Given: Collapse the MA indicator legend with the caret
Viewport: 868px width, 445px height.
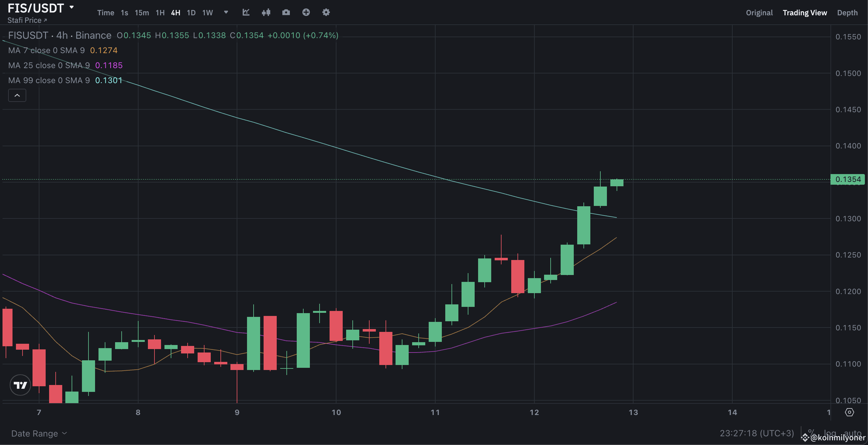Looking at the screenshot, I should pos(17,95).
